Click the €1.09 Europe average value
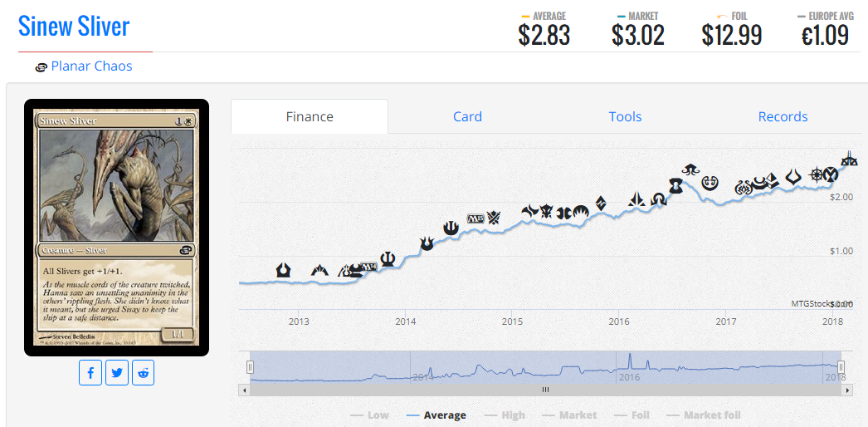The image size is (868, 427). 825,36
